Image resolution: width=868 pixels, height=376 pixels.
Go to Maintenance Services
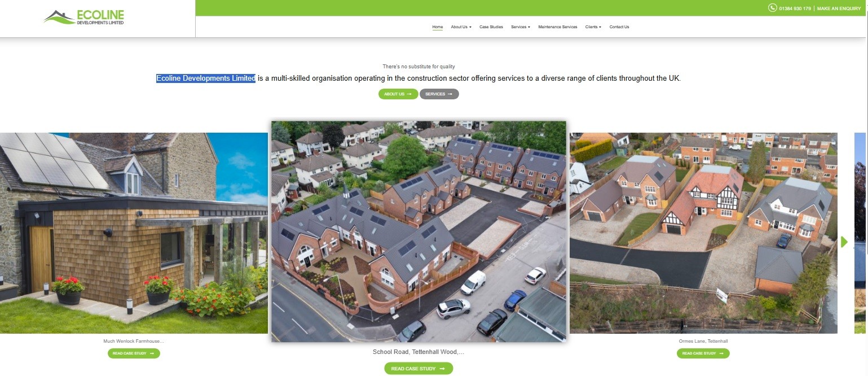557,27
